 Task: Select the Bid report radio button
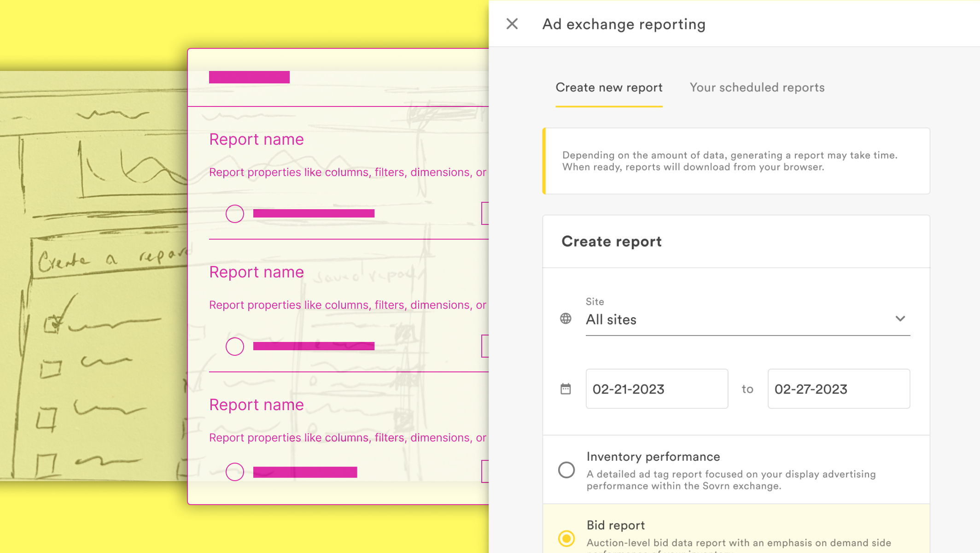click(x=566, y=537)
